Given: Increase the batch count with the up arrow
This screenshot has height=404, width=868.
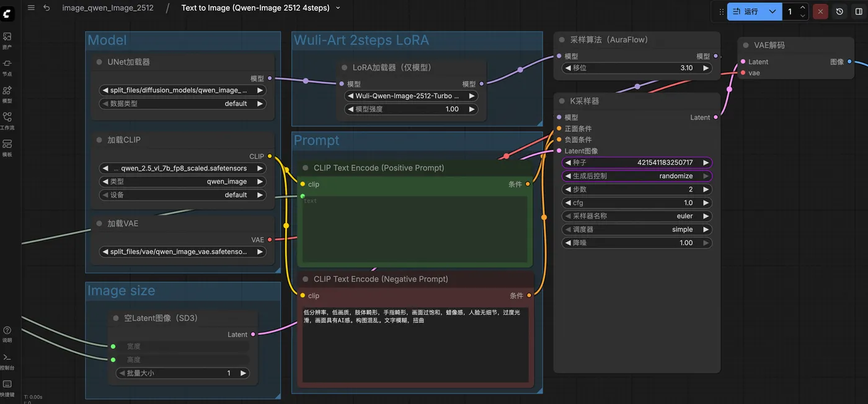Looking at the screenshot, I should [803, 7].
